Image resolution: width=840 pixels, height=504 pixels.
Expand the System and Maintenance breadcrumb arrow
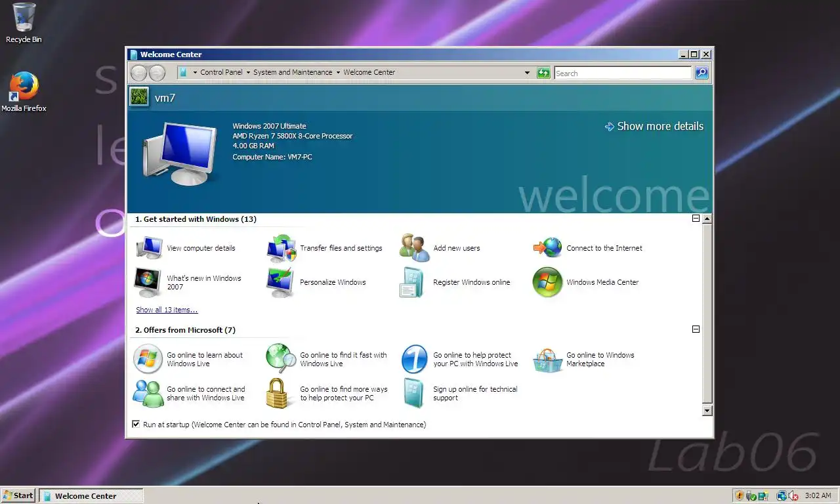point(338,72)
